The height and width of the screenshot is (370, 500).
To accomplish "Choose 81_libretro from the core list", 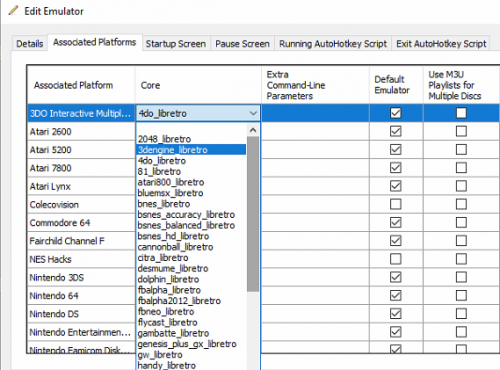I will click(191, 171).
